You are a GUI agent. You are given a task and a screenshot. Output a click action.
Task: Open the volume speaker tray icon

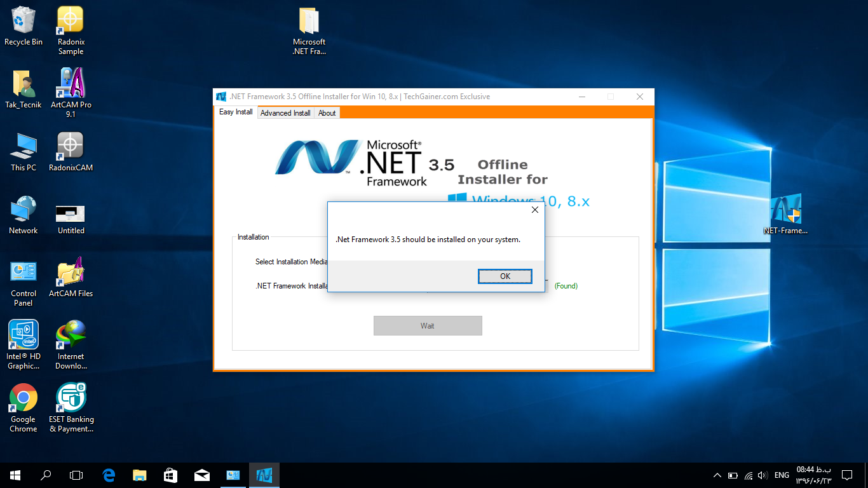click(763, 475)
